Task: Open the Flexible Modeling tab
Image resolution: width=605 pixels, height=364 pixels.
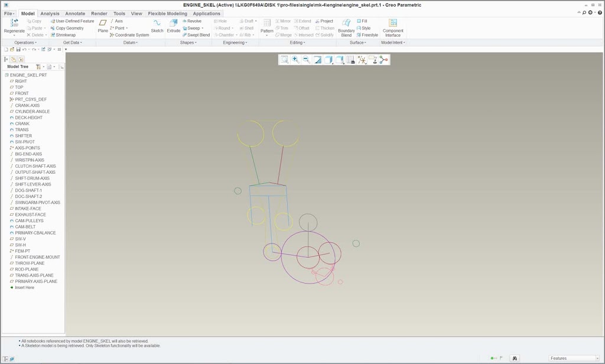Action: point(167,14)
